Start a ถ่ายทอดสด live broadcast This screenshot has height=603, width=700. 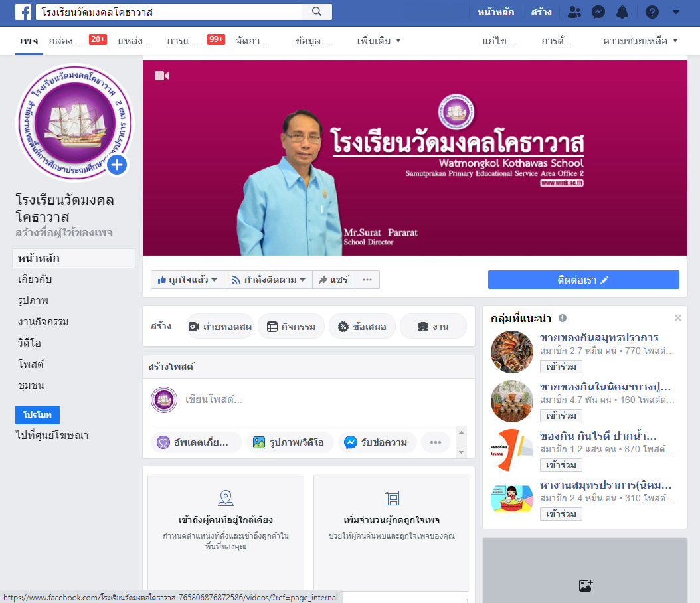coord(220,327)
